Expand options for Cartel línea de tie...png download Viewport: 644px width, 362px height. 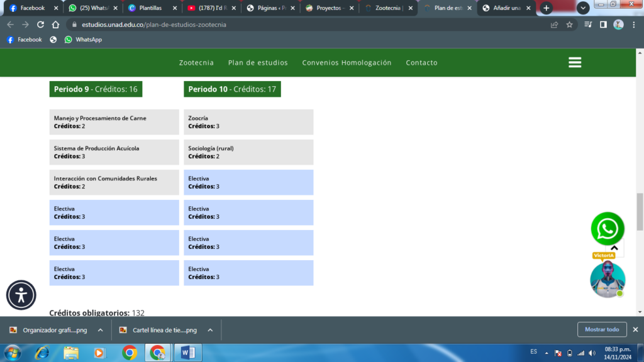point(210,330)
